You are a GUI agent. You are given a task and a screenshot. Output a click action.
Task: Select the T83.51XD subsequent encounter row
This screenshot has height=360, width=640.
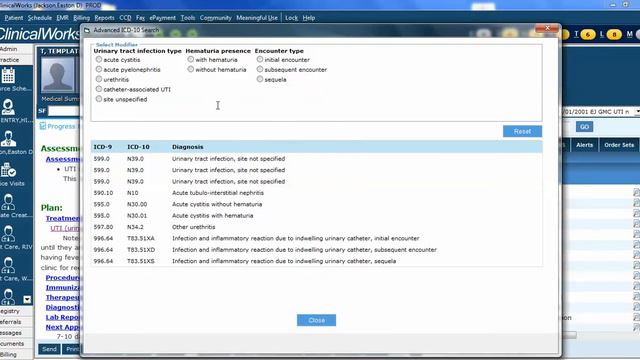(x=317, y=250)
